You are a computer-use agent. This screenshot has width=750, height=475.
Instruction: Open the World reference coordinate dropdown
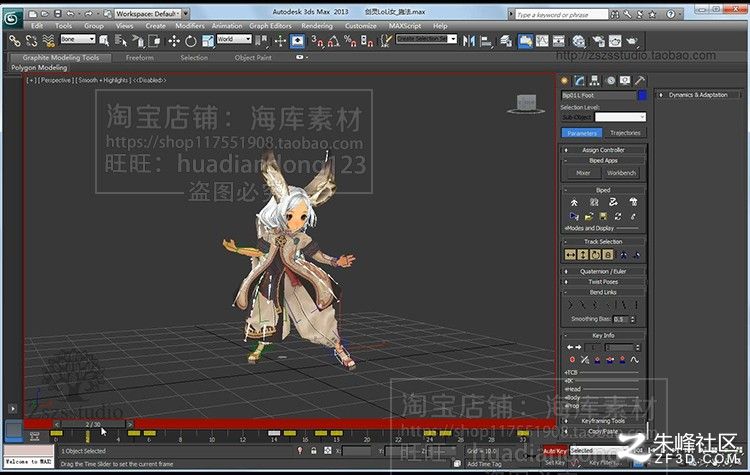pyautogui.click(x=234, y=39)
